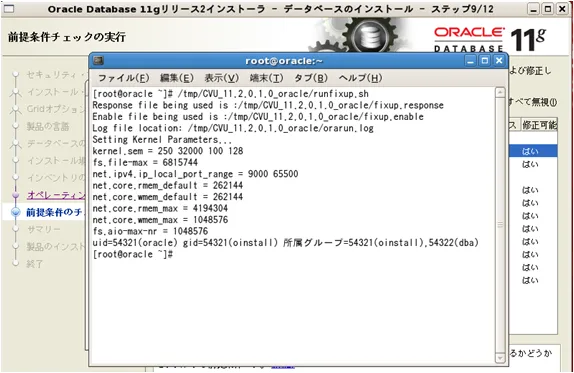Click the net.core.wmem_default = 262144 line
The width and height of the screenshot is (574, 373).
tap(168, 197)
